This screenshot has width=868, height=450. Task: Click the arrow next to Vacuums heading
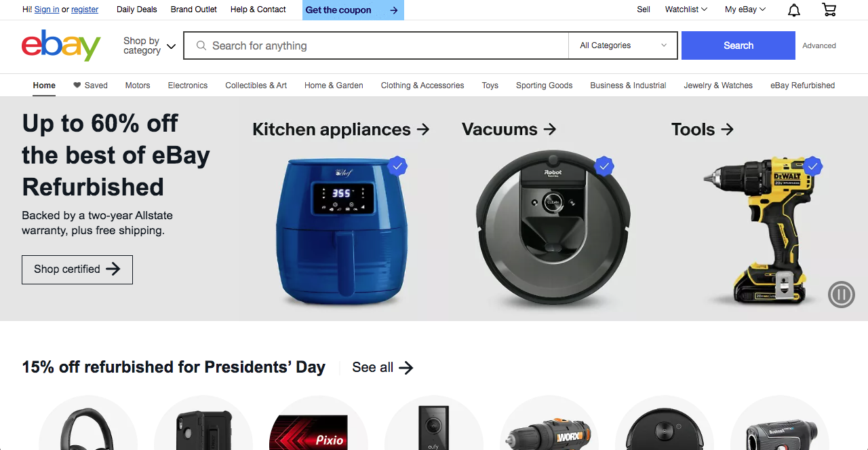point(550,129)
